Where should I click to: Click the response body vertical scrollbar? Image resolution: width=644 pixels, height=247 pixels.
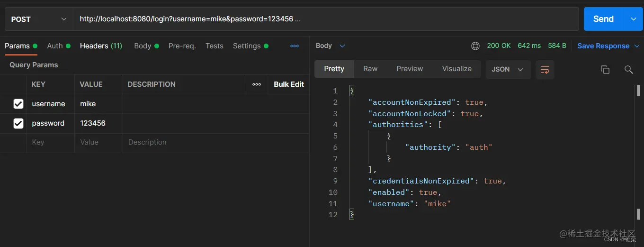coord(638,142)
